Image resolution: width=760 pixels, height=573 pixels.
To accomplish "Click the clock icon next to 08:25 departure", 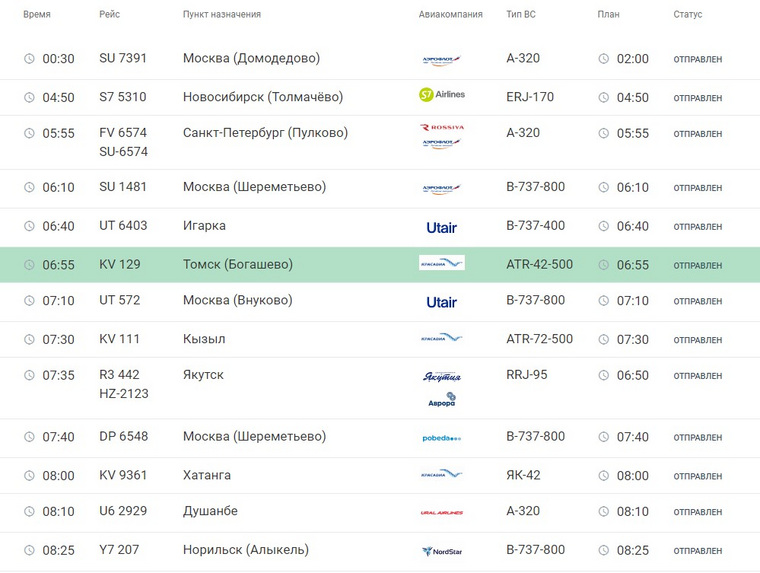I will click(x=30, y=550).
